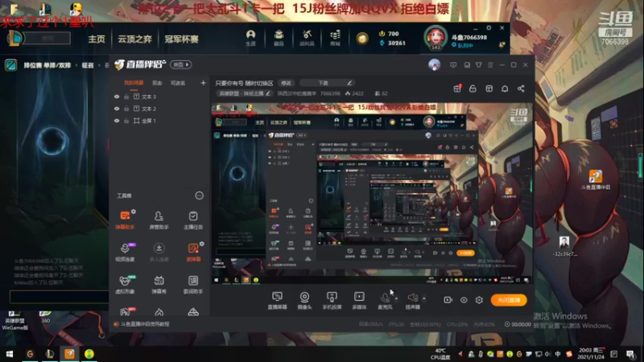Image resolution: width=644 pixels, height=362 pixels.
Task: Lock the 文本 3 source layer
Action: point(126,97)
